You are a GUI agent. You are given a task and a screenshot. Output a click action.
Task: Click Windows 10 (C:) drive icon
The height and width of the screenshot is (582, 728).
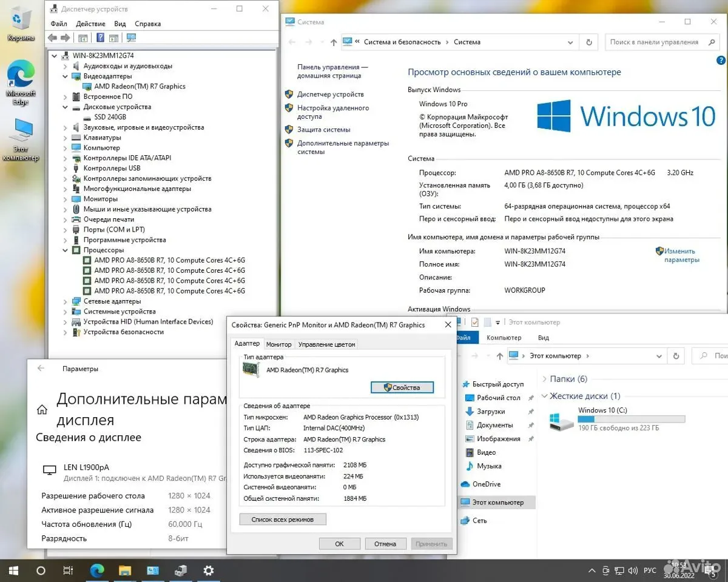561,420
